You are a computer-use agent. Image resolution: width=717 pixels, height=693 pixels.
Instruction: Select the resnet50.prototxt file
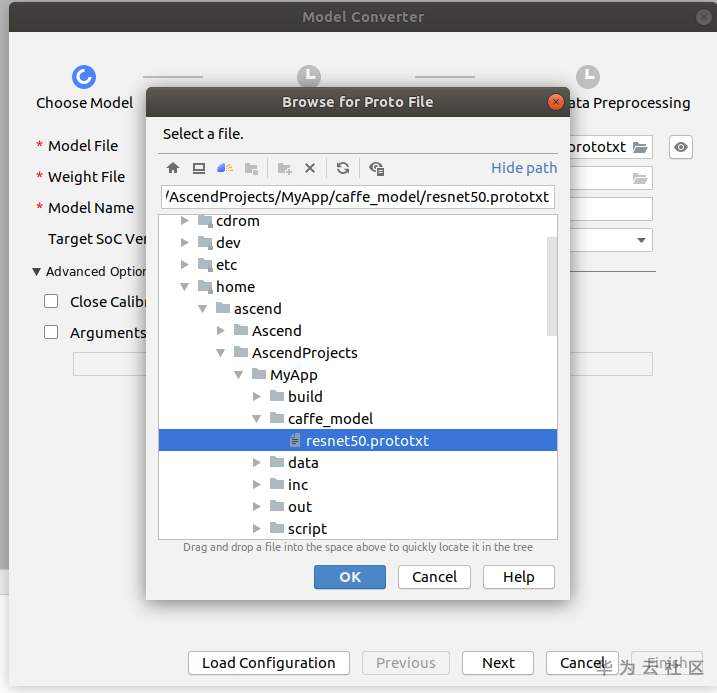[x=358, y=440]
